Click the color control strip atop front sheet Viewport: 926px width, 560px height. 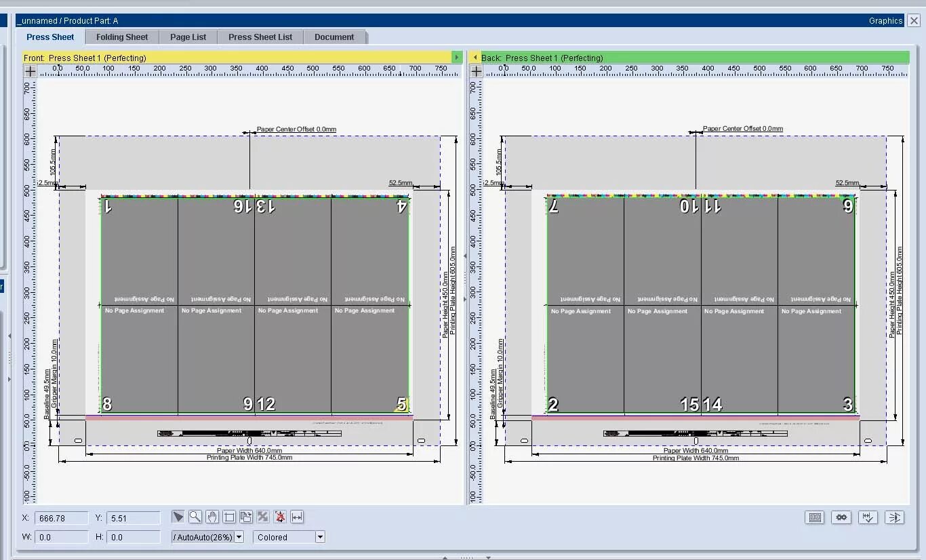255,196
